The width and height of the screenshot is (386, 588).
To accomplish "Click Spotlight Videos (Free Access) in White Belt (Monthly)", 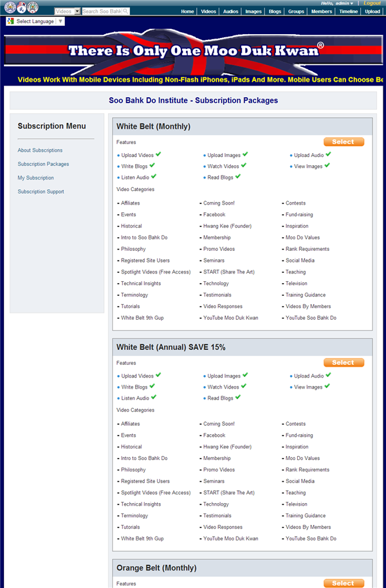I will point(156,272).
